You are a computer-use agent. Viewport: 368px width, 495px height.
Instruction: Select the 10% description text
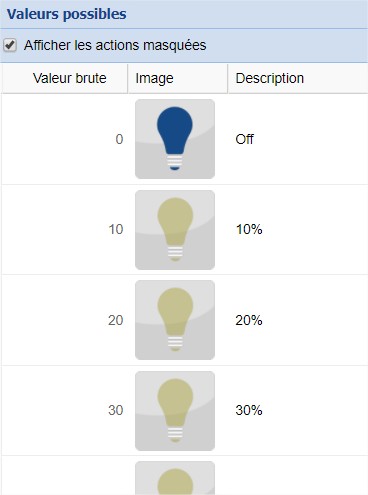click(249, 229)
